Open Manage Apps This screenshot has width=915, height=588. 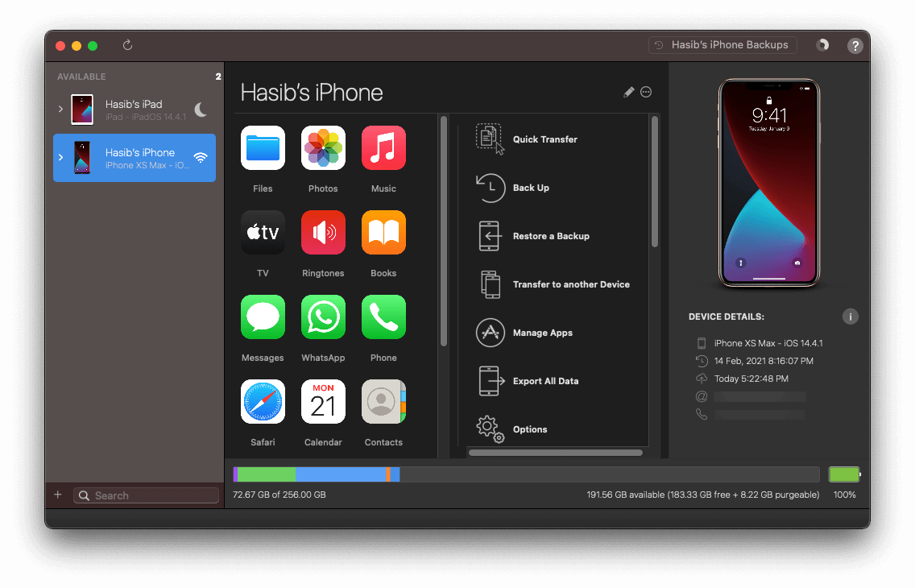pos(544,333)
